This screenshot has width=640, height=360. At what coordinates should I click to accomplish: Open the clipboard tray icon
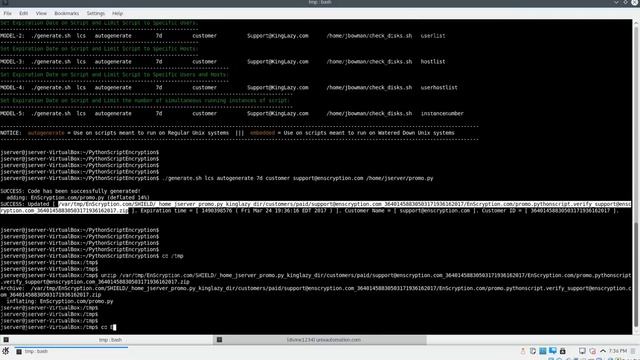pos(533,351)
